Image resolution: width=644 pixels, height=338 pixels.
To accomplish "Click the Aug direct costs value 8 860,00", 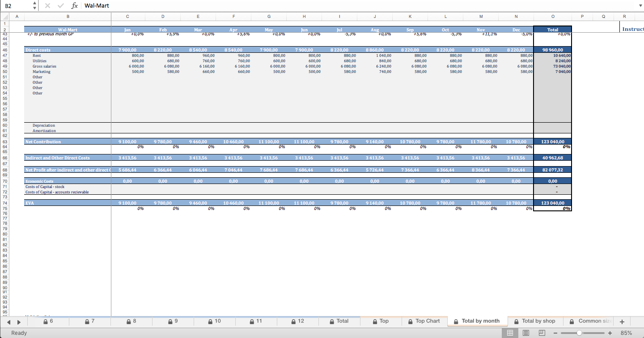I will (375, 50).
